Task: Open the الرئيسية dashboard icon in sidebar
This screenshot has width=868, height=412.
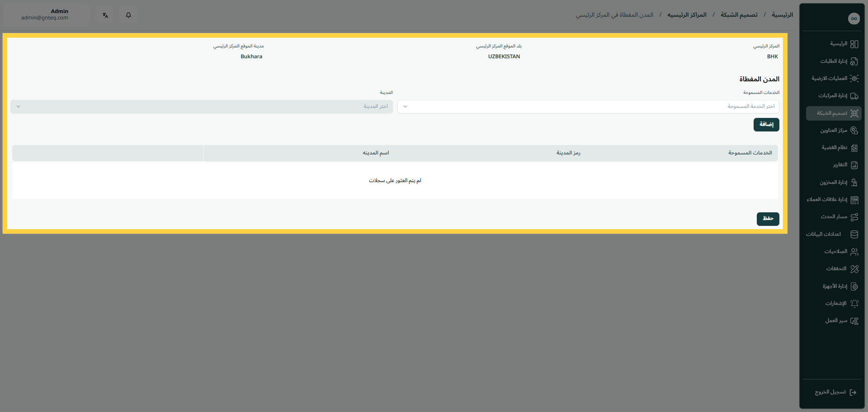Action: click(854, 44)
